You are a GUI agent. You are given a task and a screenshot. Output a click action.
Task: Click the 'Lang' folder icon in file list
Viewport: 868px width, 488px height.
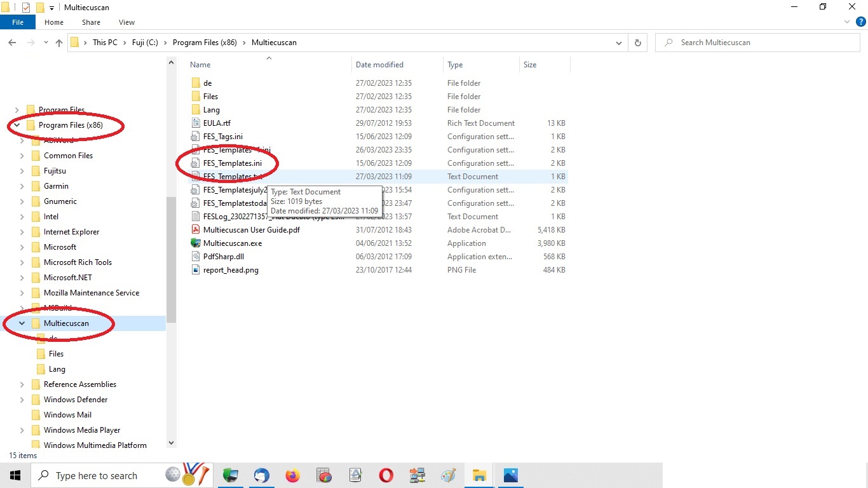point(196,110)
